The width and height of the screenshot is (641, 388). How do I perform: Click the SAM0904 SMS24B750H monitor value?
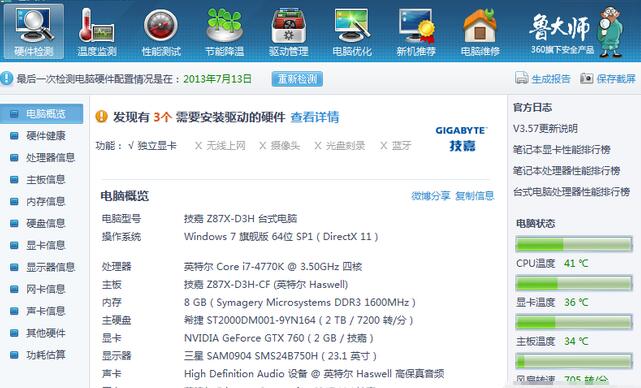(x=280, y=356)
